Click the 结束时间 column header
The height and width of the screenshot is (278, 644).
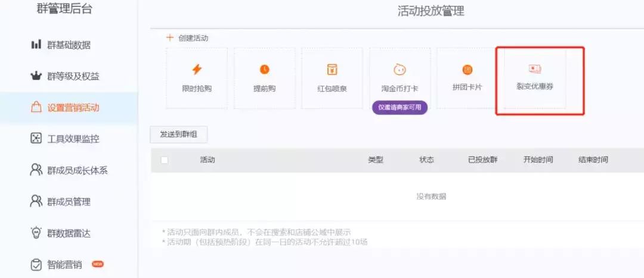click(593, 160)
